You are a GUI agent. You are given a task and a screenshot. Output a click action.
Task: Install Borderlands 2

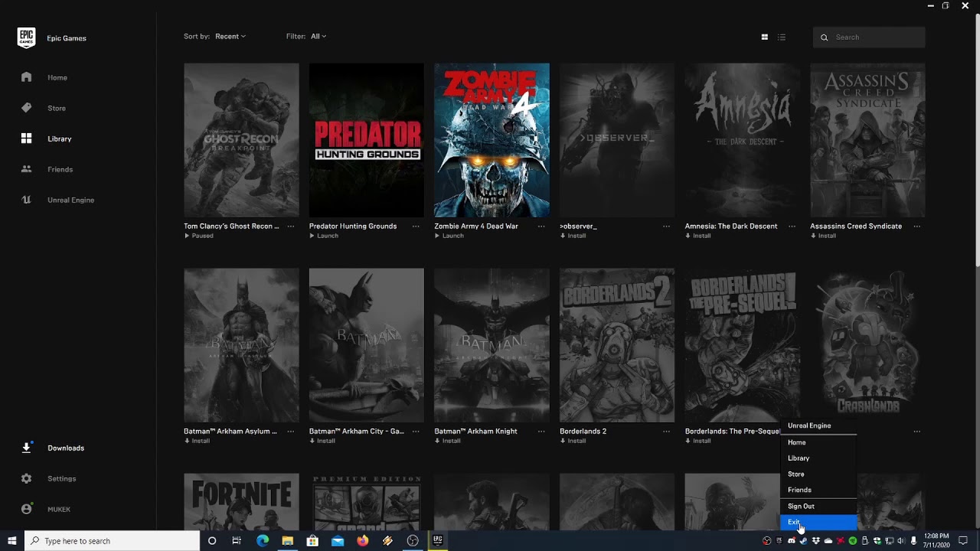pyautogui.click(x=573, y=441)
